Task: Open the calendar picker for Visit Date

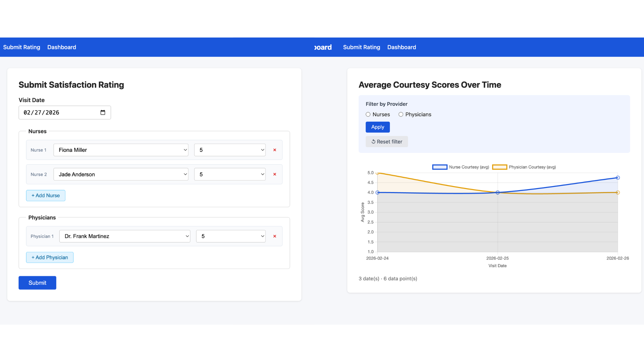Action: [x=102, y=113]
